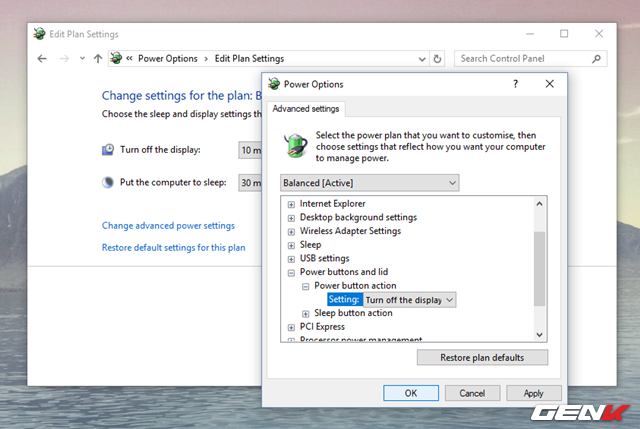Click Edit Plan Settings breadcrumb segment
This screenshot has width=640, height=429.
pyautogui.click(x=249, y=59)
